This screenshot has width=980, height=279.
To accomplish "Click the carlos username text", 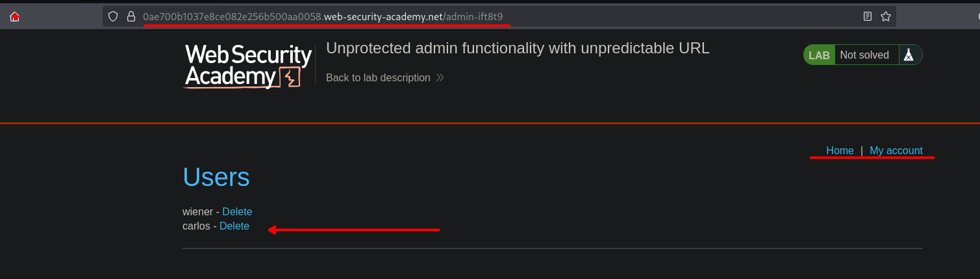I will 196,226.
